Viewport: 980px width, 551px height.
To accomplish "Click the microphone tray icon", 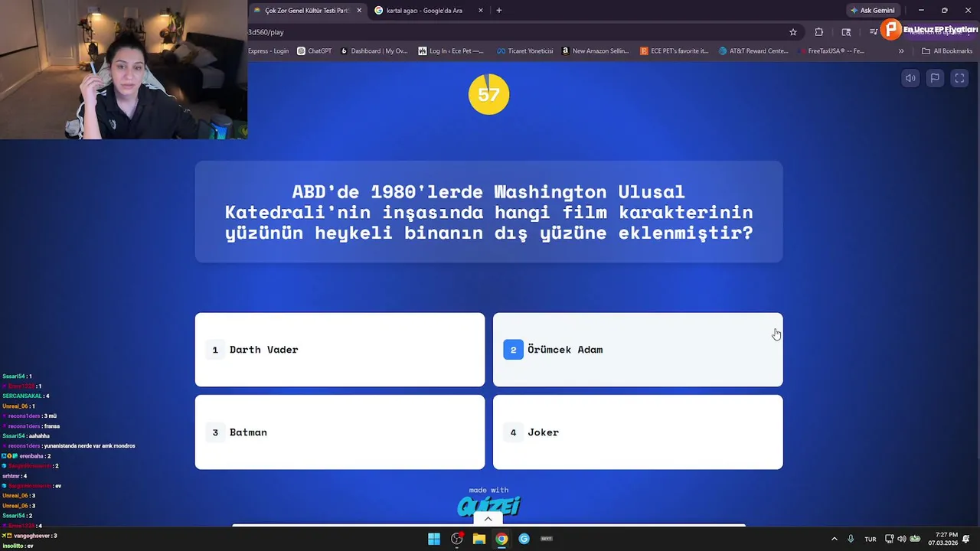I will [x=851, y=539].
